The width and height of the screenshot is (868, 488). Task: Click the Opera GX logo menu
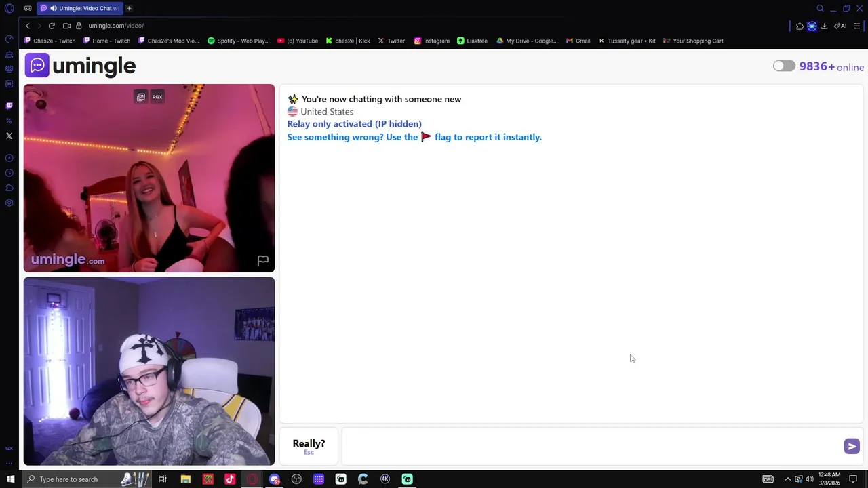click(x=9, y=8)
